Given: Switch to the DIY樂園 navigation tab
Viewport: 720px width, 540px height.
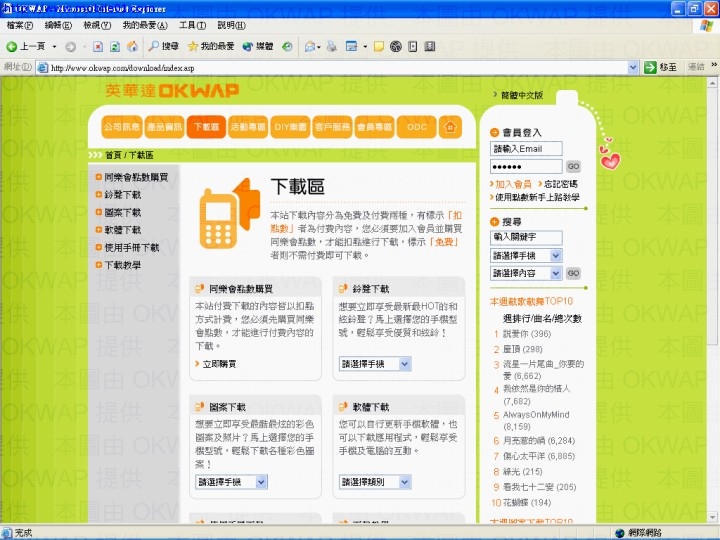Looking at the screenshot, I should 291,127.
